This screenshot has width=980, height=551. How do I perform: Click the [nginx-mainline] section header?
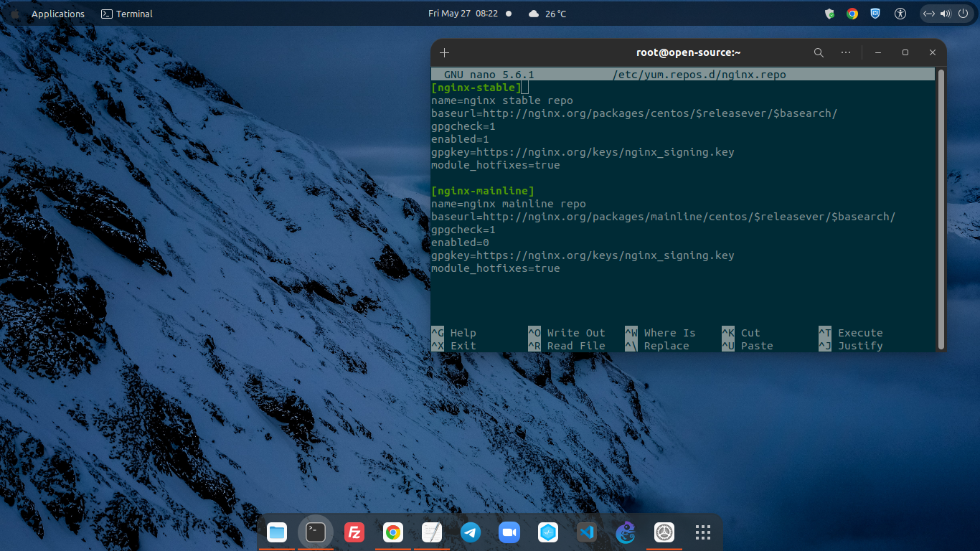pos(483,191)
